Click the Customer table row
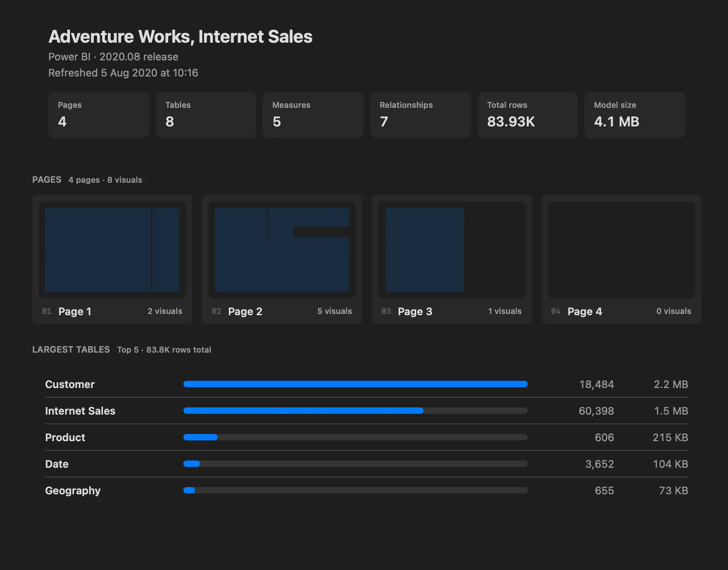728x570 pixels. click(x=367, y=384)
